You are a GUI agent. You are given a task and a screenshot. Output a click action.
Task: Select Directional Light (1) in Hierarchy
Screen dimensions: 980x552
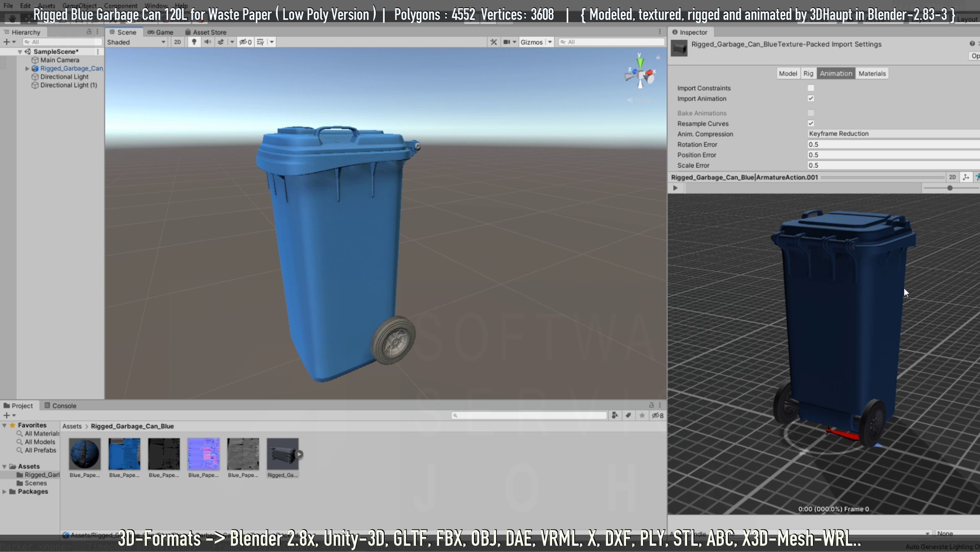68,85
